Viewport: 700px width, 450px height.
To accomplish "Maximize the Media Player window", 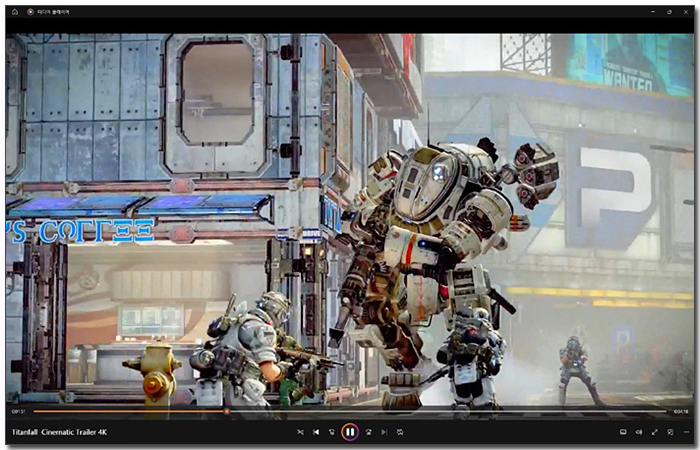I will (669, 12).
